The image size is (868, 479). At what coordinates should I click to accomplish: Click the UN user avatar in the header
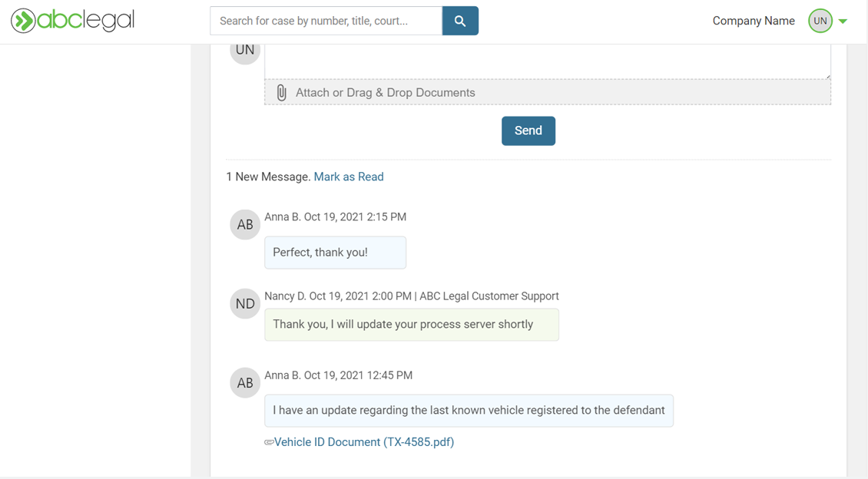pyautogui.click(x=820, y=21)
